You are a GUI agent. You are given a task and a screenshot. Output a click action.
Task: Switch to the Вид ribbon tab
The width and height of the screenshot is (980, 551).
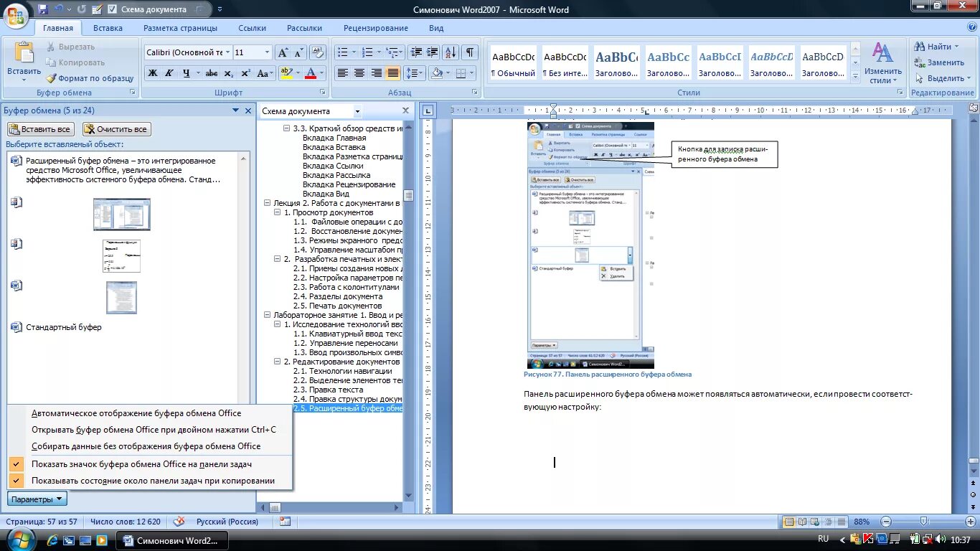pos(436,28)
